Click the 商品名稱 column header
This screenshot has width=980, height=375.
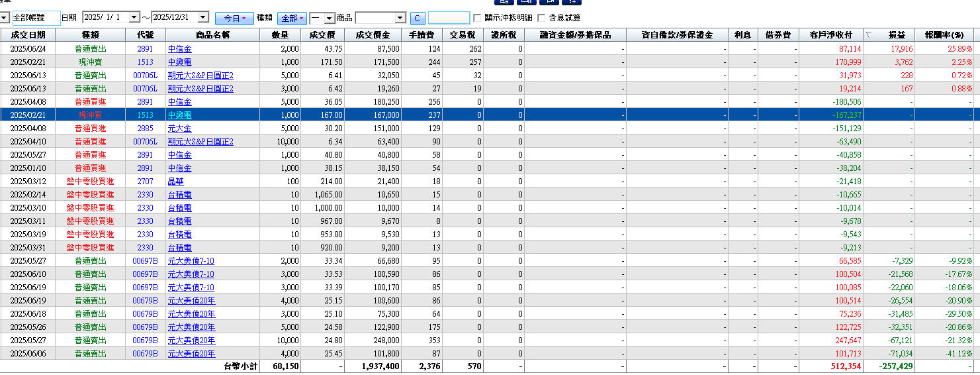tap(212, 35)
